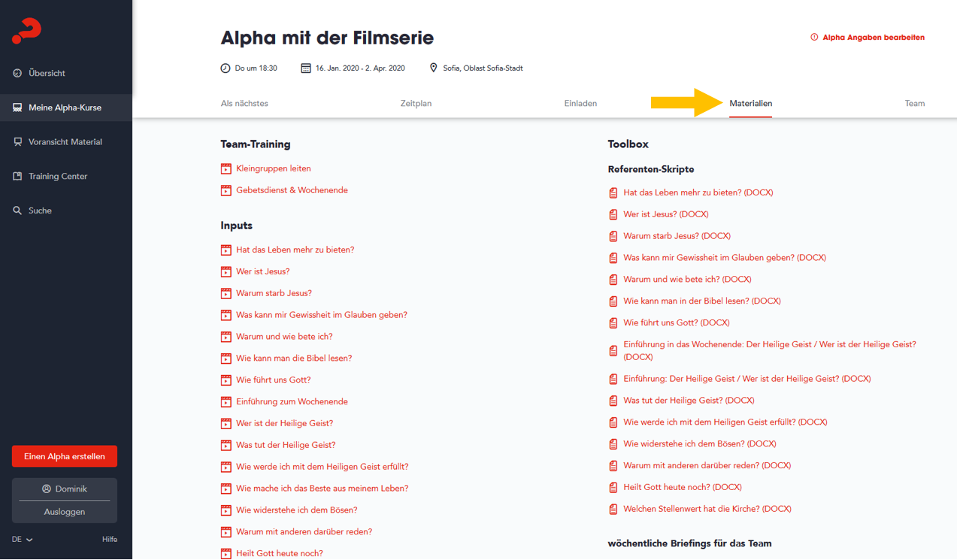
Task: Select the Materialien tab
Action: pos(750,104)
